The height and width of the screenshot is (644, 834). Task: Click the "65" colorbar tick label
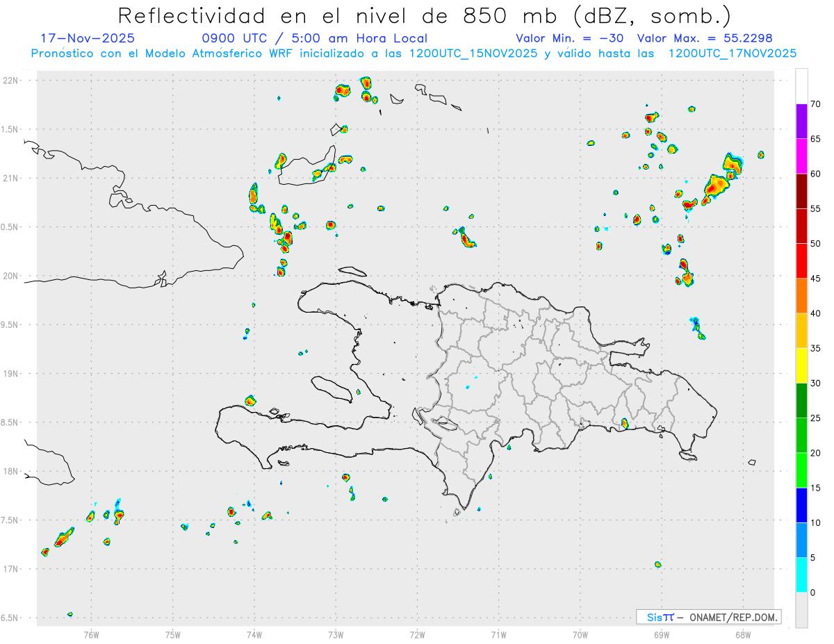[x=815, y=139]
